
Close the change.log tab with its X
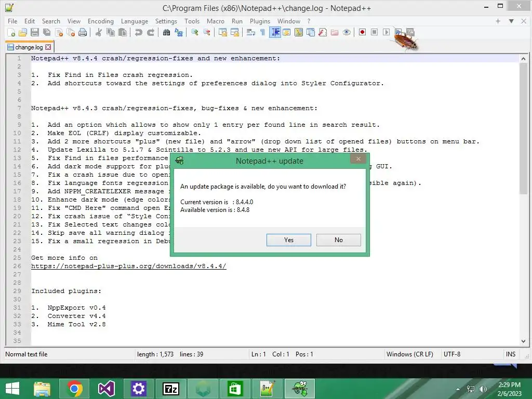point(48,47)
